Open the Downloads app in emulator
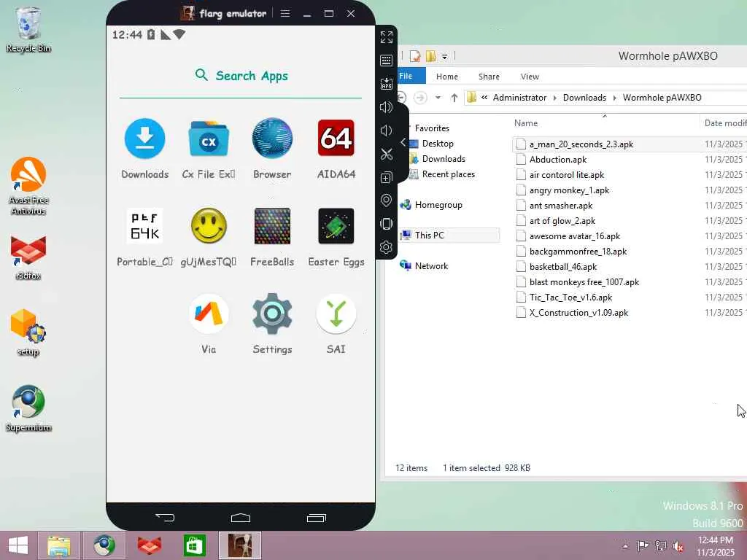This screenshot has height=560, width=747. 145,139
